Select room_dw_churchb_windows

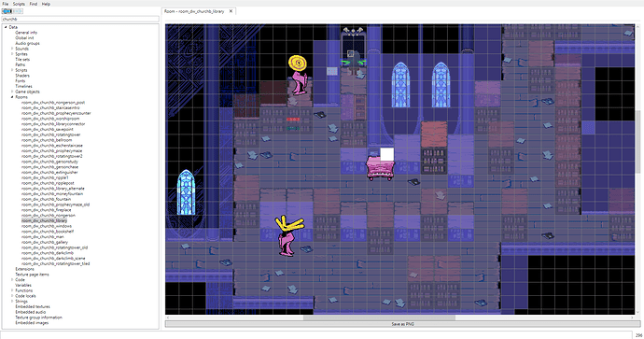[46, 226]
